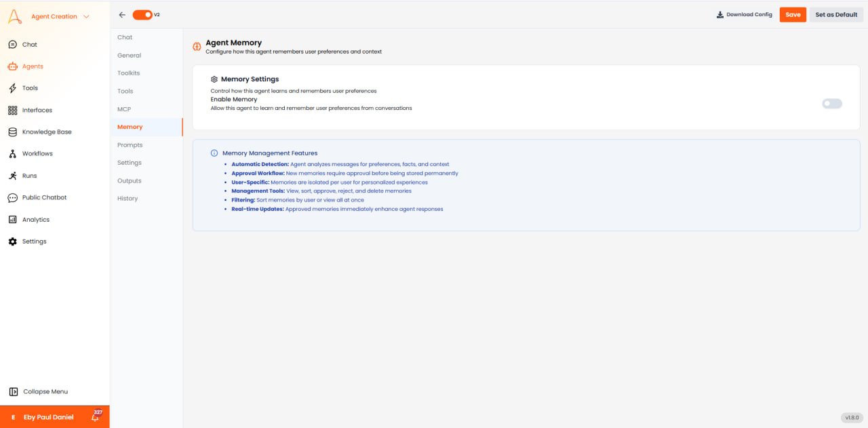Click the Workflows node sidebar icon
The height and width of the screenshot is (428, 868).
[x=12, y=154]
